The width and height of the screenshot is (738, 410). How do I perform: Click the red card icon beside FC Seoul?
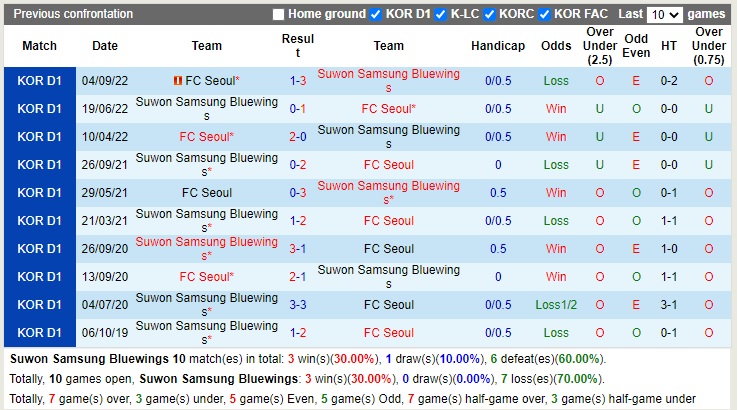coord(177,81)
